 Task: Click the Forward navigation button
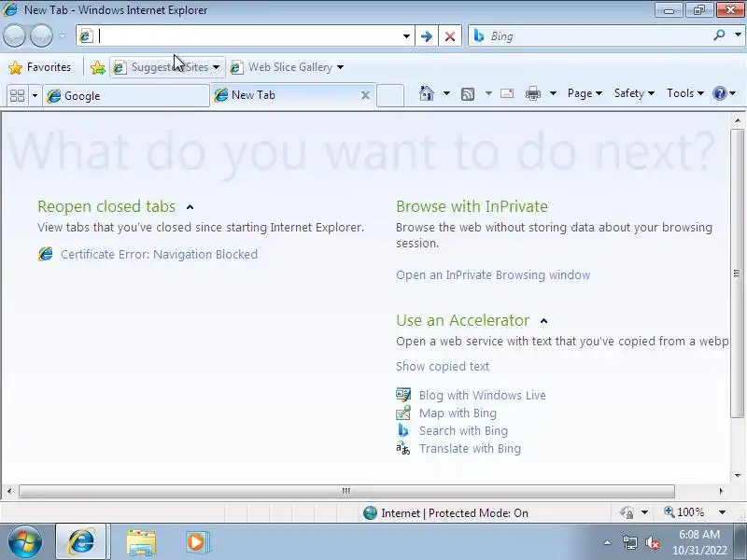click(x=41, y=35)
